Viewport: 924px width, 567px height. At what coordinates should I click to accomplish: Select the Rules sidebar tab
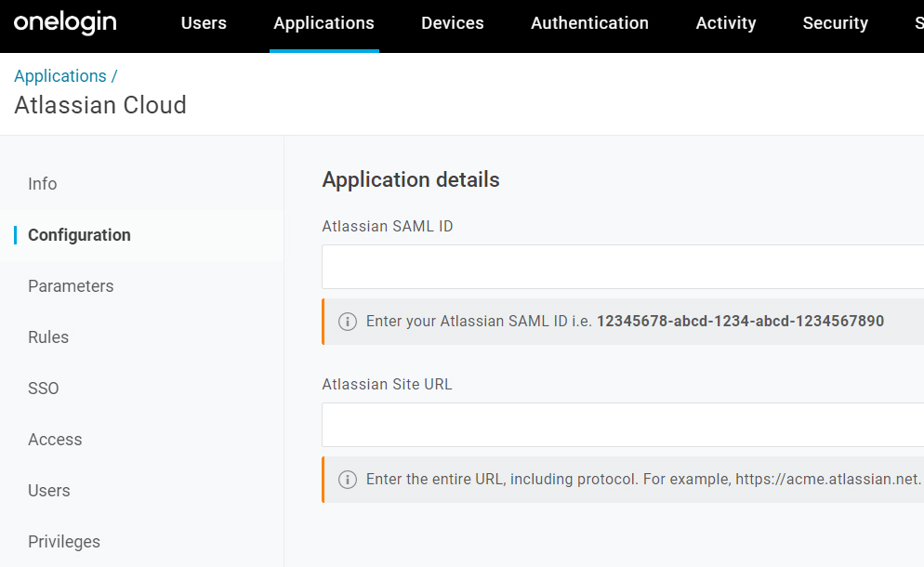tap(48, 337)
